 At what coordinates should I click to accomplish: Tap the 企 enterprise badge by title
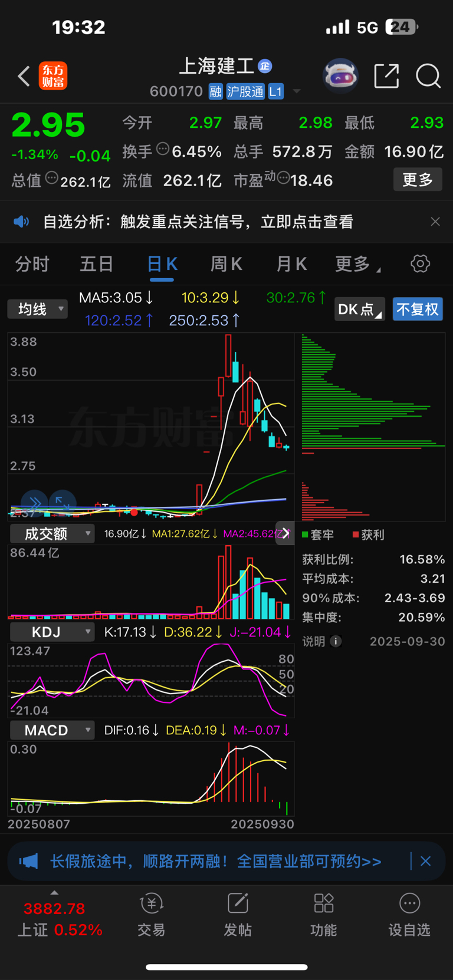(265, 66)
